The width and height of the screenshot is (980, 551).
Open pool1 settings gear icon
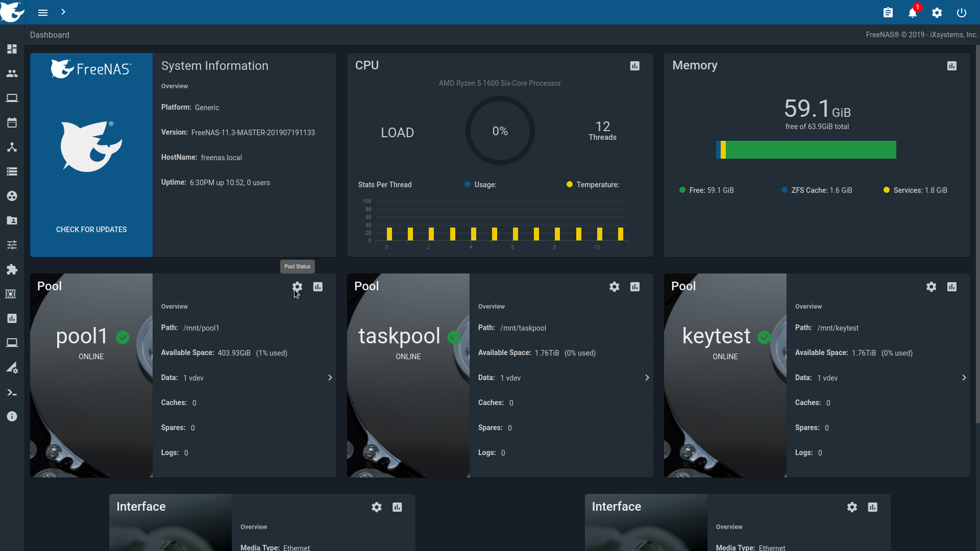(298, 287)
